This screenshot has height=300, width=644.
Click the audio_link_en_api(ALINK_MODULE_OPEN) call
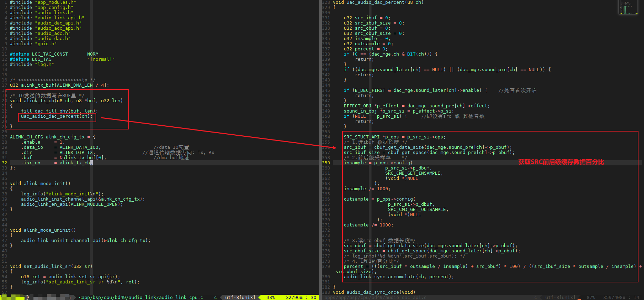pos(72,204)
